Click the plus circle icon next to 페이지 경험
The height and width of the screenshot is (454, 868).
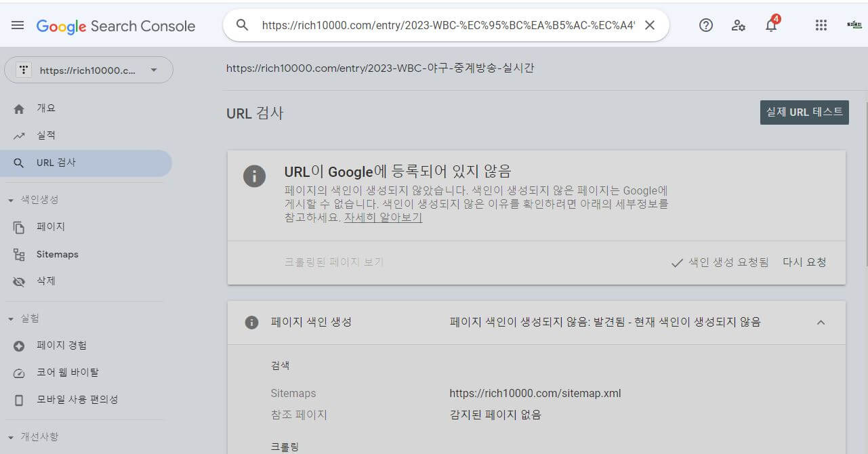[x=19, y=346]
